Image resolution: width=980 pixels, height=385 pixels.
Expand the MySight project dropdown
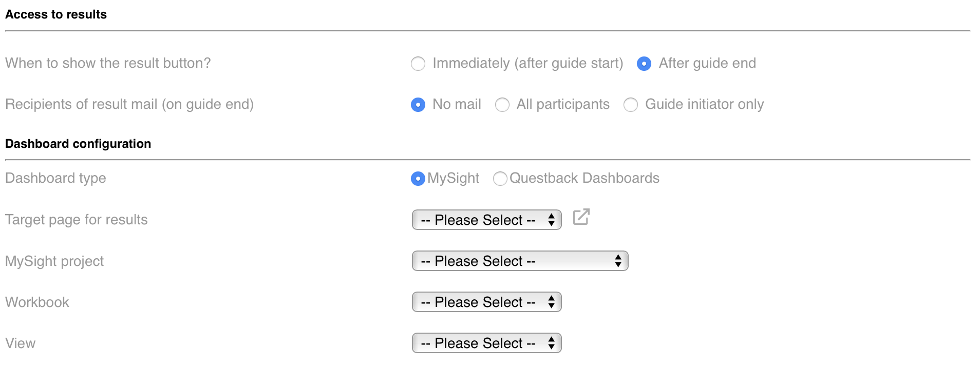520,261
